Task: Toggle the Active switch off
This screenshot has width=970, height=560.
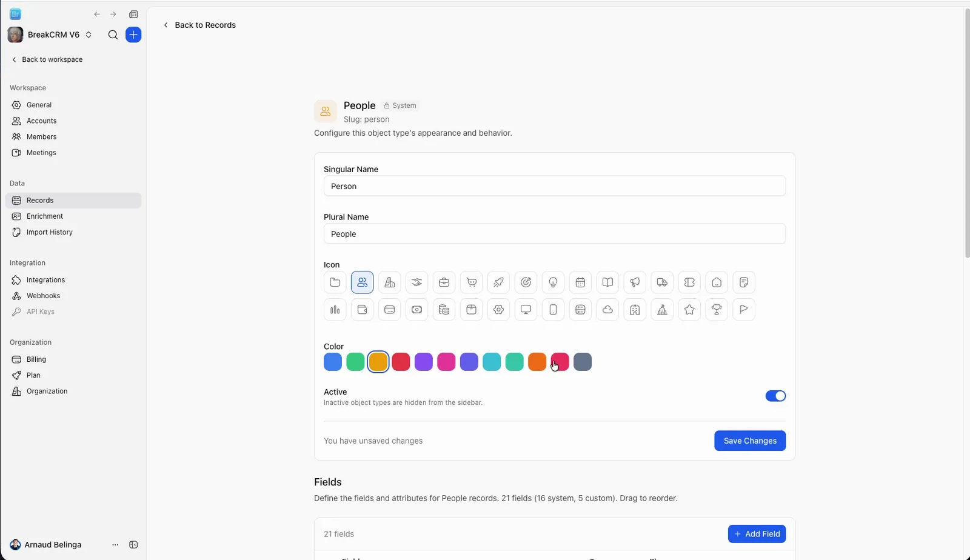Action: pos(775,396)
